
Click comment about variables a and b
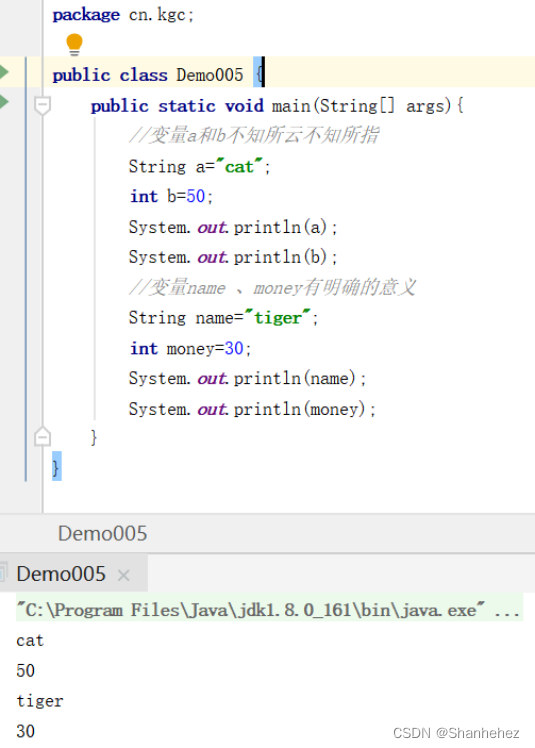254,135
